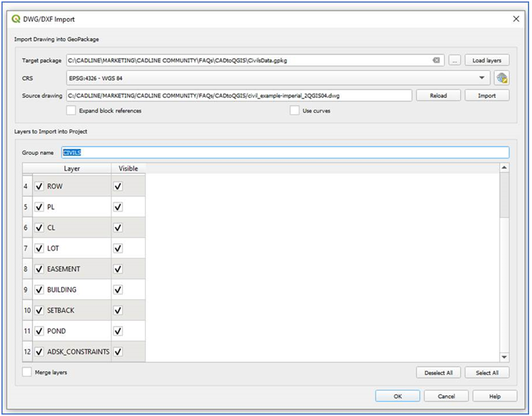Enable Expand block references checkbox

pyautogui.click(x=71, y=110)
